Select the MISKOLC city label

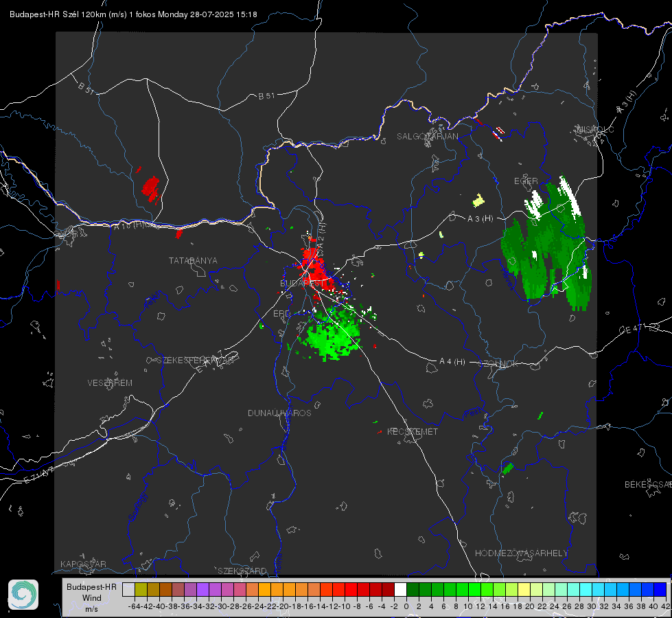596,129
